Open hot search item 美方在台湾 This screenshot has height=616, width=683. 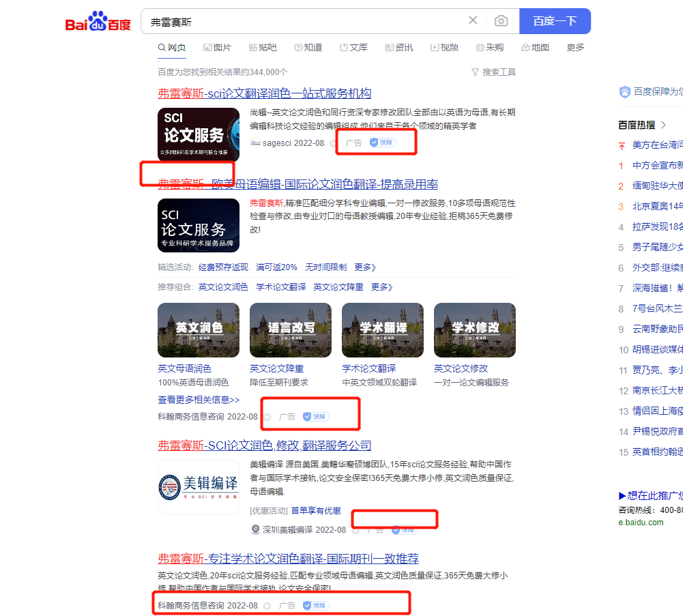pyautogui.click(x=658, y=145)
